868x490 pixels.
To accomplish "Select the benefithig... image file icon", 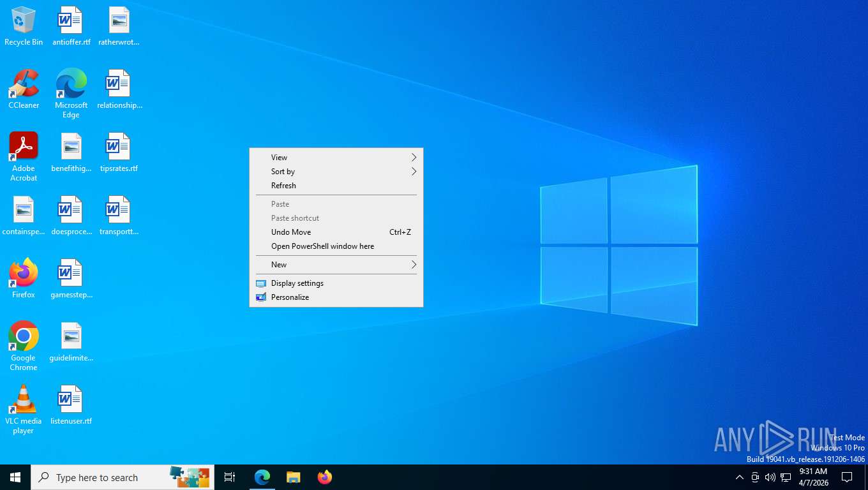I will [71, 153].
